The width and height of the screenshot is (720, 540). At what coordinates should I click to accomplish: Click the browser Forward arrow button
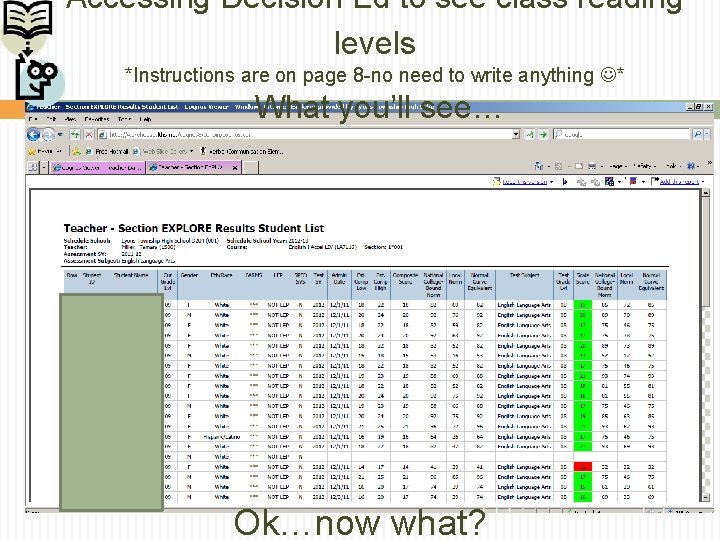(x=48, y=135)
